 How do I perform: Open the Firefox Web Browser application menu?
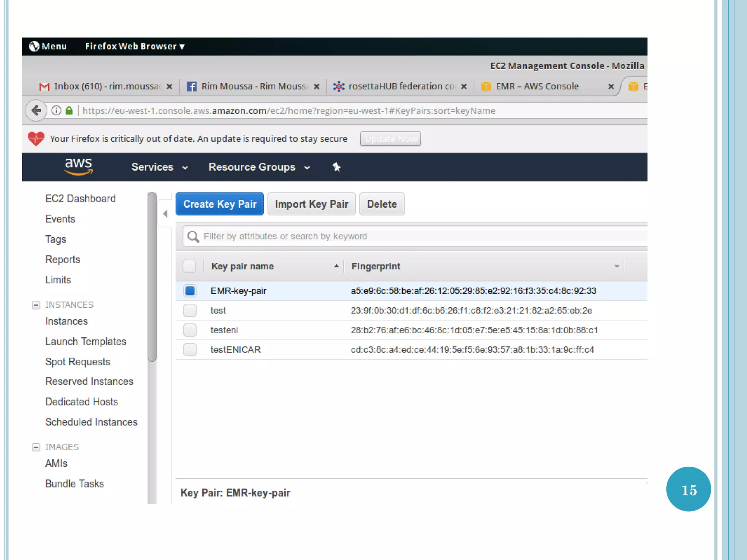(135, 46)
